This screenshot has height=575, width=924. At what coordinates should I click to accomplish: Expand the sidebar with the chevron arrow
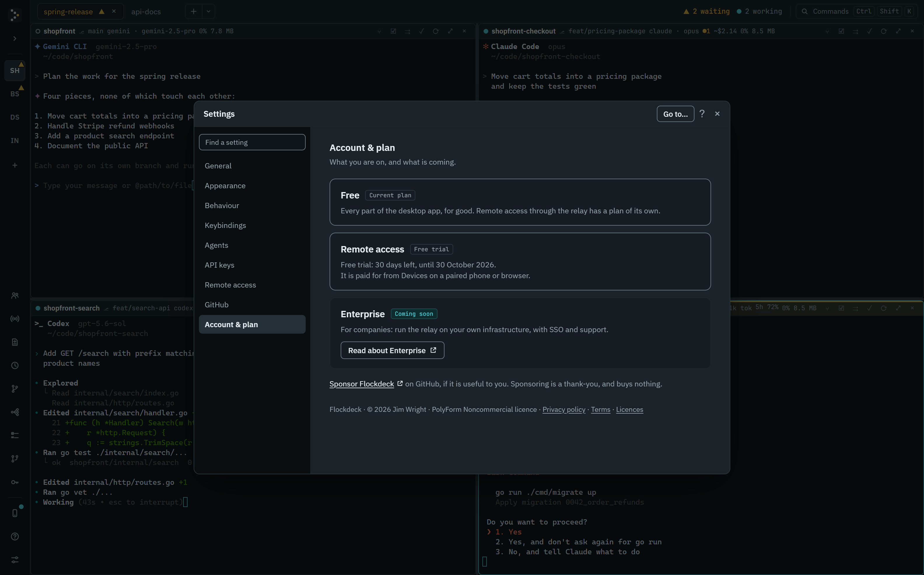pos(15,39)
